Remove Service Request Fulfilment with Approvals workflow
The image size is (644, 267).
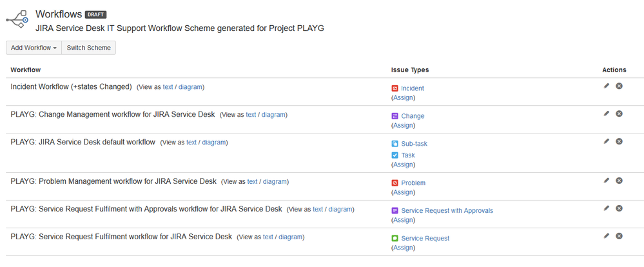(619, 208)
